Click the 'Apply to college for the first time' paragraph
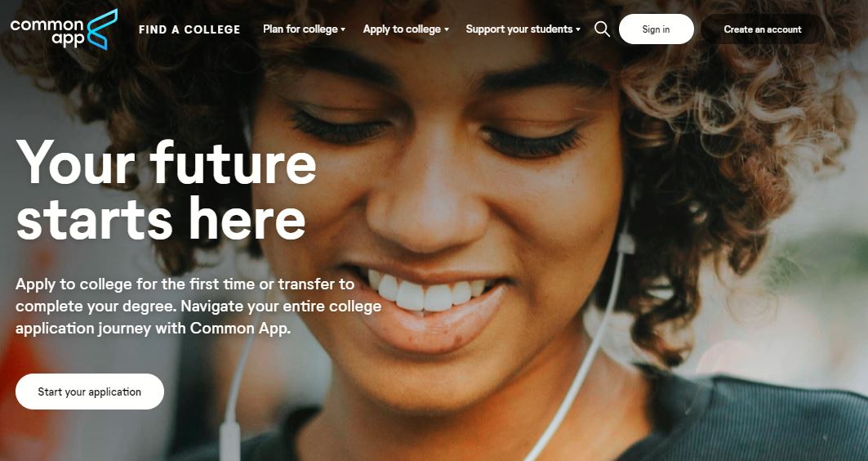868x461 pixels. pos(198,307)
